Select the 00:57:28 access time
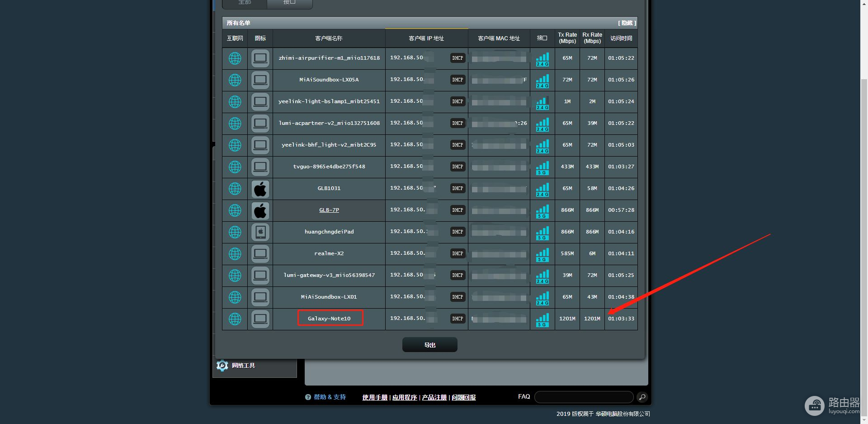 point(621,210)
